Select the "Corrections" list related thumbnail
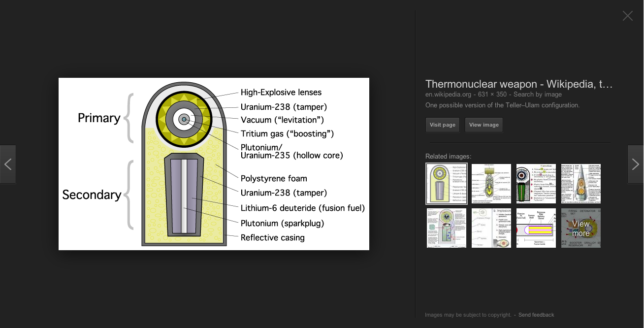The image size is (644, 328). [536, 183]
